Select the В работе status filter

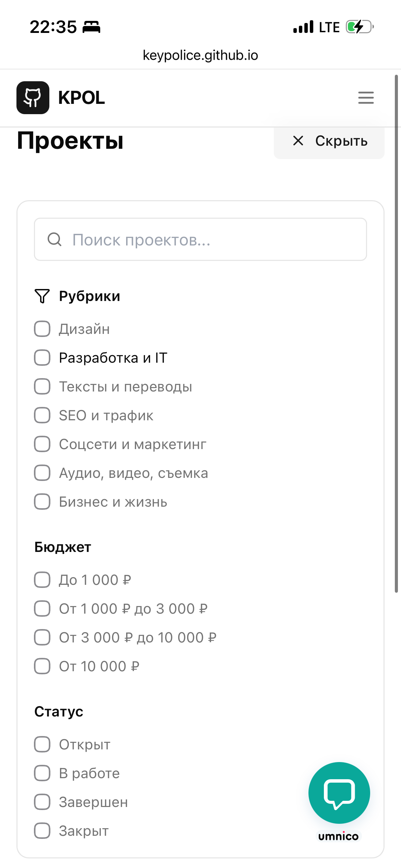[x=41, y=773]
